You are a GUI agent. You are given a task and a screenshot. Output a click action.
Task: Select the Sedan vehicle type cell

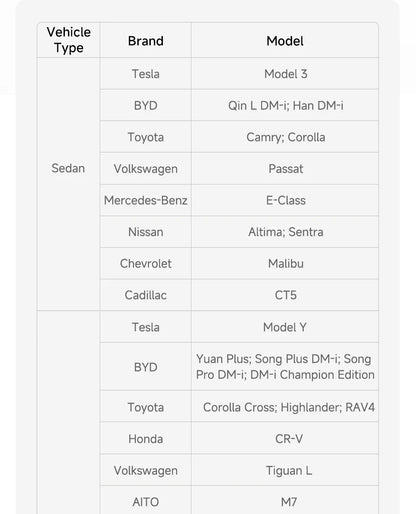point(68,184)
